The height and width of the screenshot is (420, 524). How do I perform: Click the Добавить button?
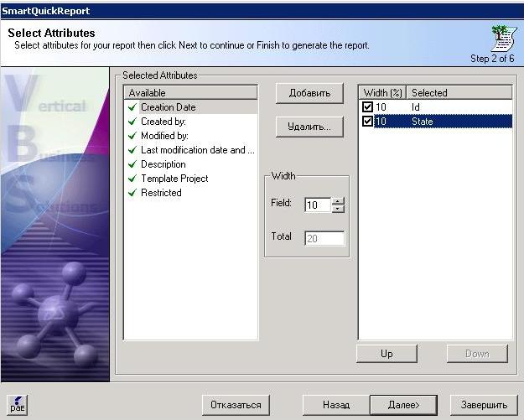click(309, 93)
